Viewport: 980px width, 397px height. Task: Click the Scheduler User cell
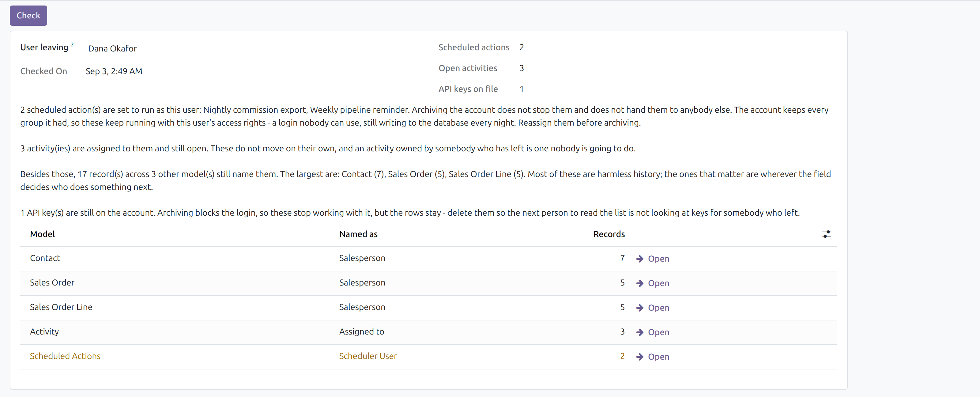pos(368,356)
